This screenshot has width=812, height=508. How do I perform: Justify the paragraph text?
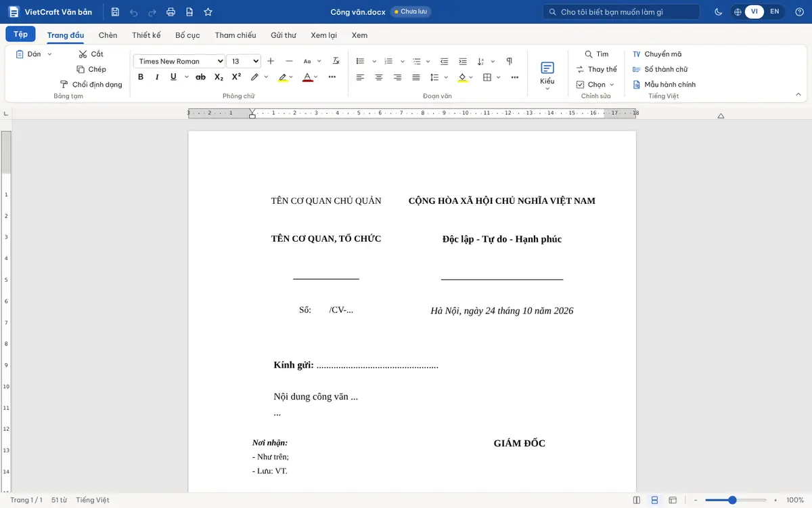coord(416,77)
